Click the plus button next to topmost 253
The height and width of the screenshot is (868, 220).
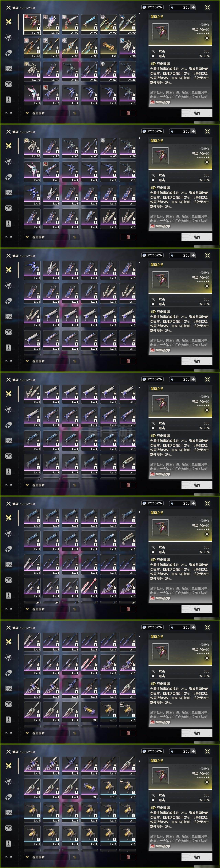(193, 7)
